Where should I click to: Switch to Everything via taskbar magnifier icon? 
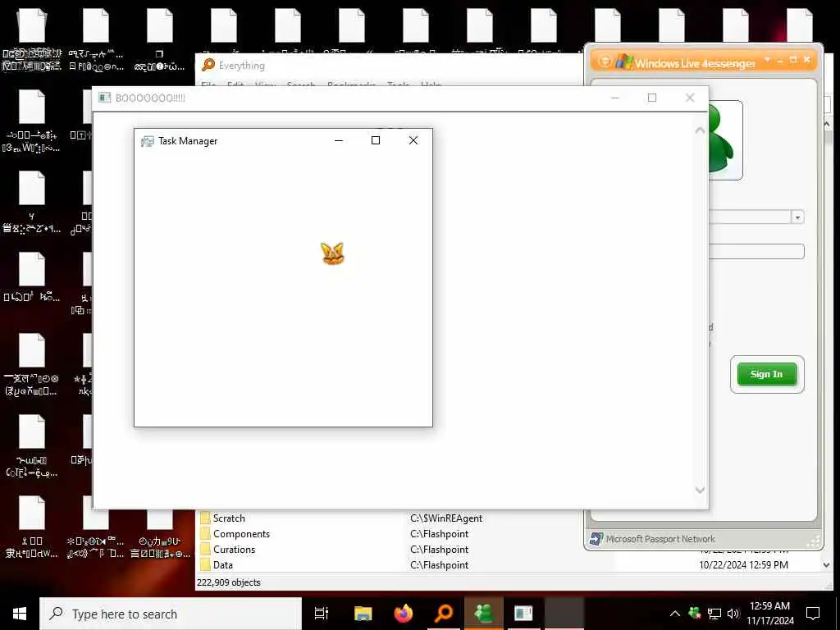444,614
